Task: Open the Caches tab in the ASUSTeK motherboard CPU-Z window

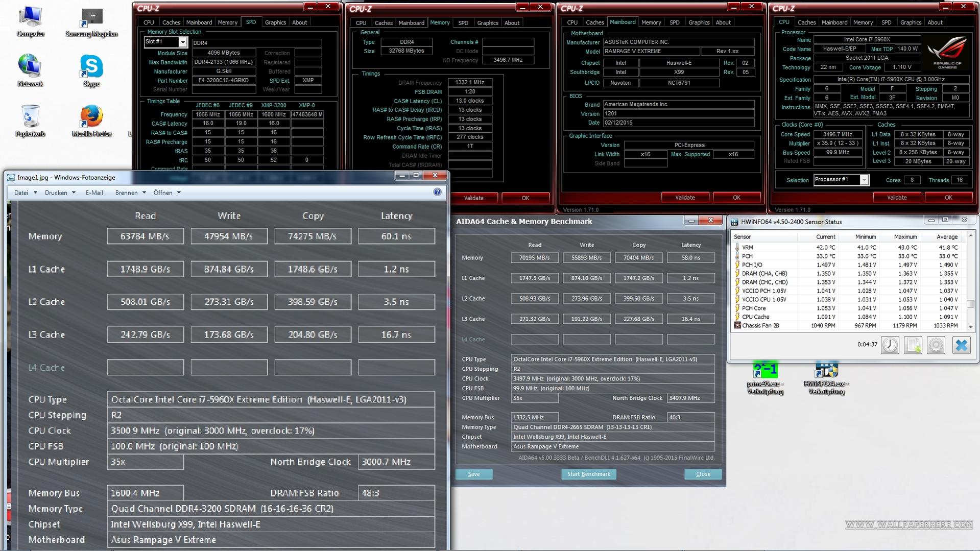Action: [595, 22]
